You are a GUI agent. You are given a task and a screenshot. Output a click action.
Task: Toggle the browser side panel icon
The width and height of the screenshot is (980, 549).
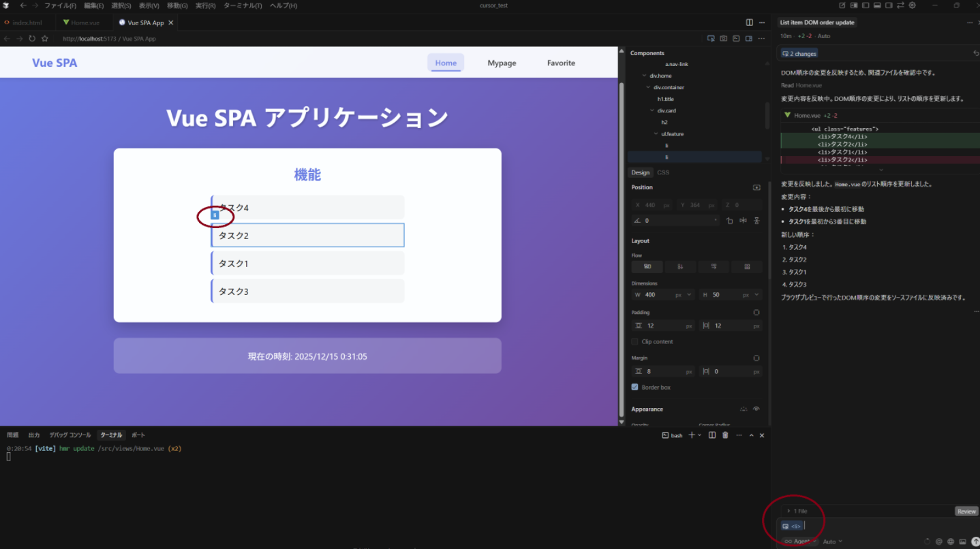pyautogui.click(x=749, y=39)
